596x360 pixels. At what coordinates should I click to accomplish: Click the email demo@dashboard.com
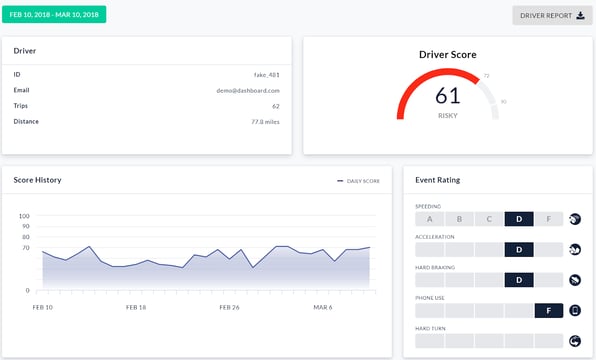point(248,90)
